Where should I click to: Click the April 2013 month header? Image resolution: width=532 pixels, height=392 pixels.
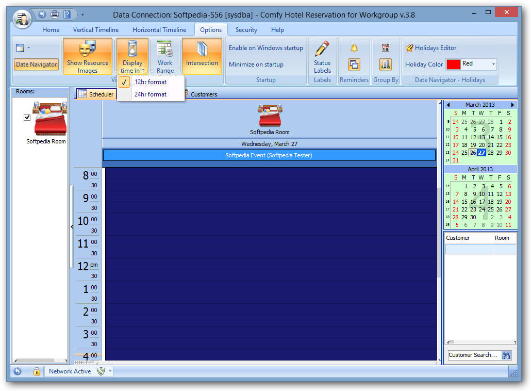point(480,169)
